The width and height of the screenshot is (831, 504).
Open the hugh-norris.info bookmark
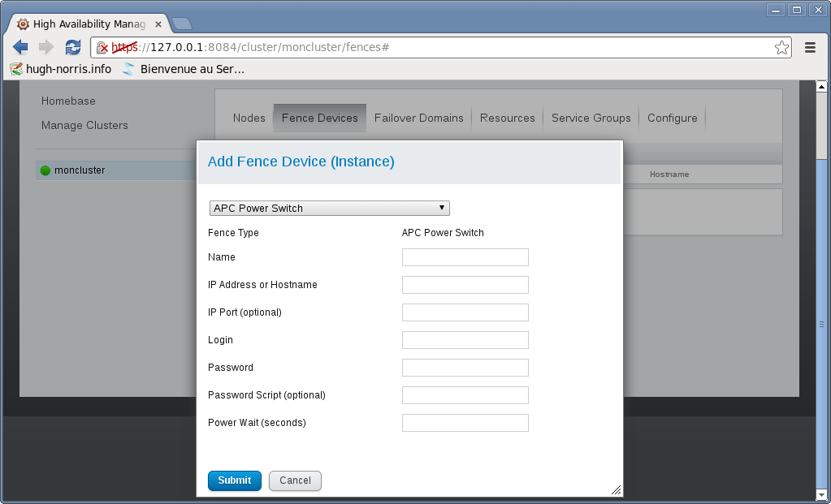coord(61,69)
